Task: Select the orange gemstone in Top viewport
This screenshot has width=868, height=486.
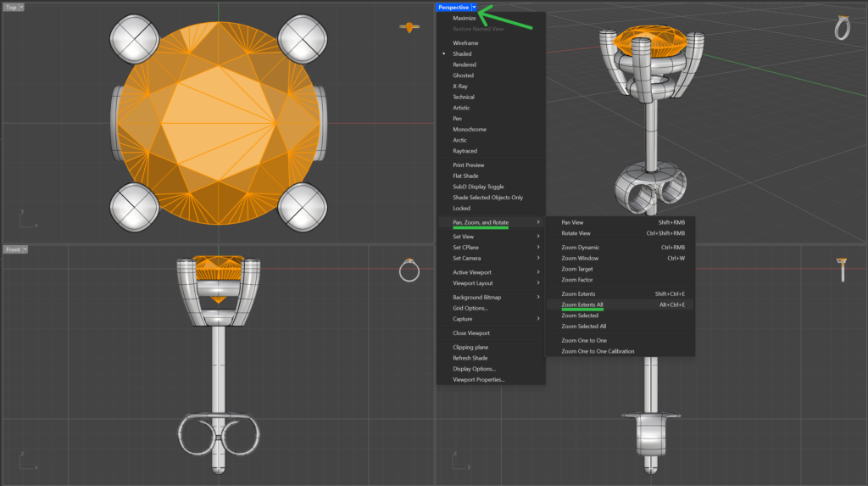Action: (x=219, y=123)
